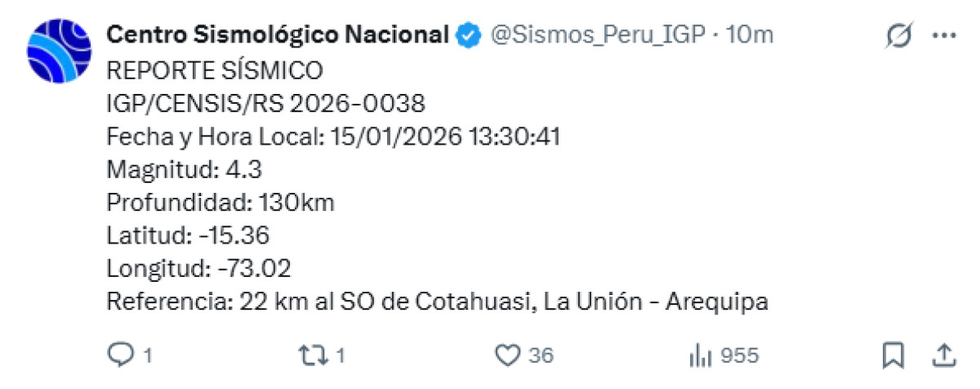Click the reply count of 1
Screen dimensions: 980x389
(148, 355)
